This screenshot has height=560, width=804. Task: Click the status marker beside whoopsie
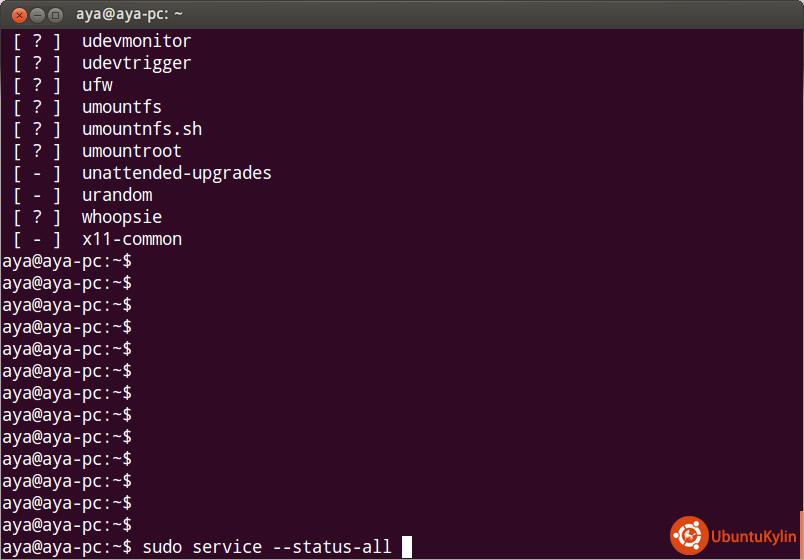click(x=37, y=217)
